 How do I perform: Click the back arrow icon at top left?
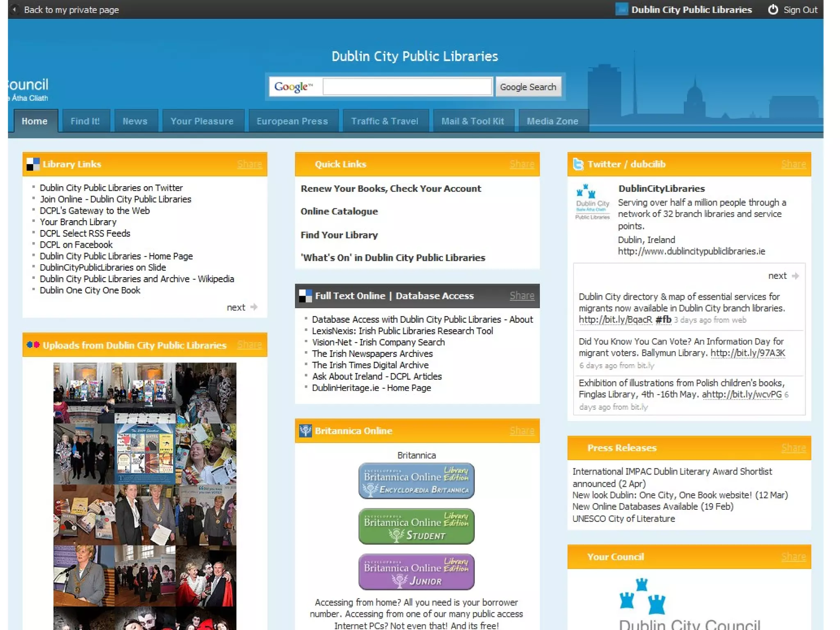[14, 9]
